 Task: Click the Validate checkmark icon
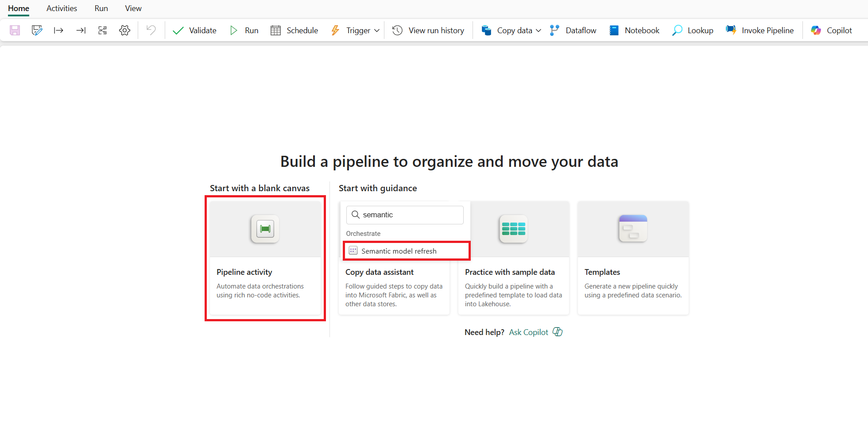pos(178,31)
